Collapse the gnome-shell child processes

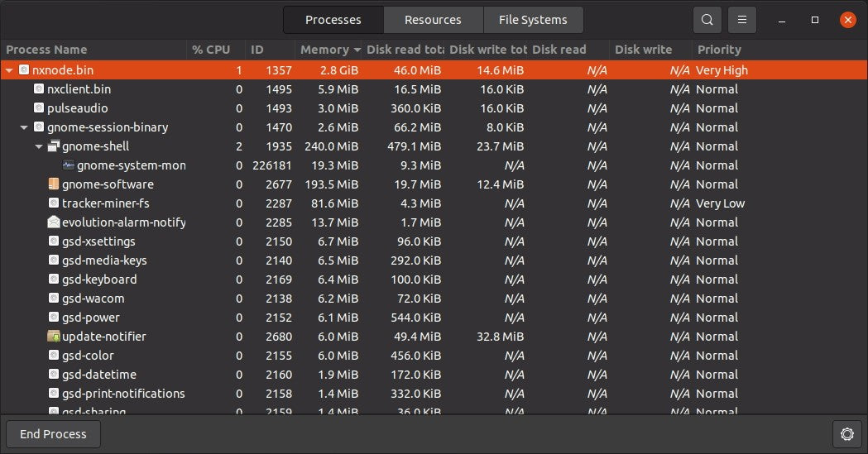point(39,146)
